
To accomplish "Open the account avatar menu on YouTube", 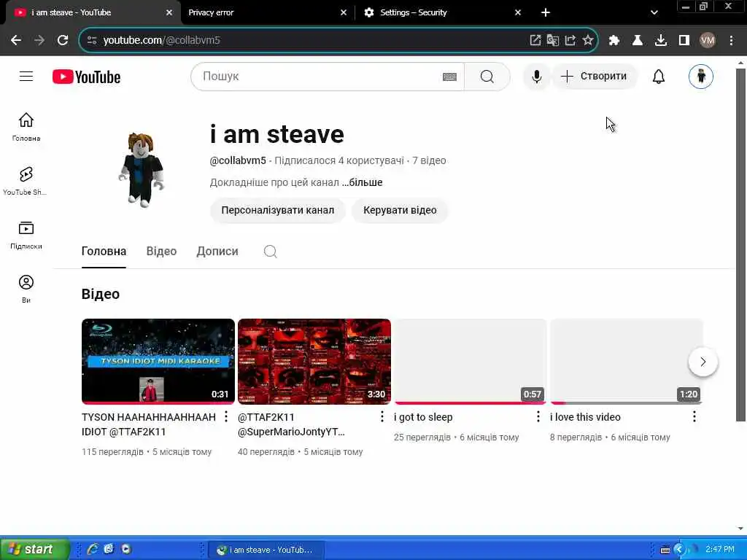I will pos(701,76).
